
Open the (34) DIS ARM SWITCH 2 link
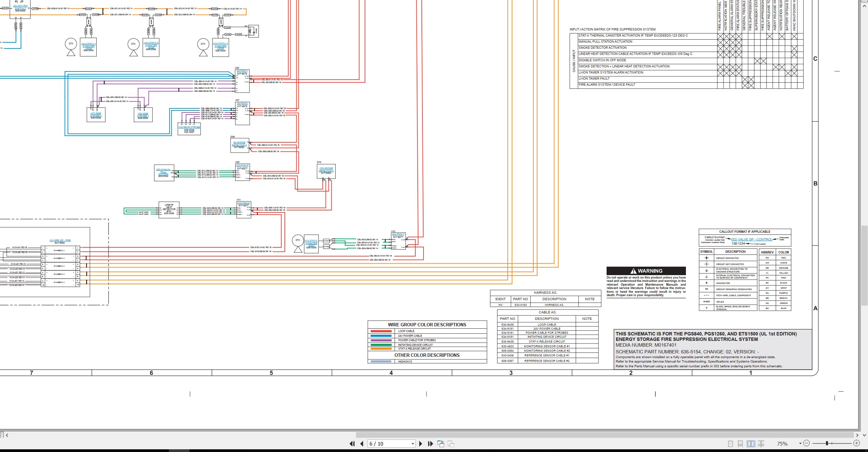20,7
